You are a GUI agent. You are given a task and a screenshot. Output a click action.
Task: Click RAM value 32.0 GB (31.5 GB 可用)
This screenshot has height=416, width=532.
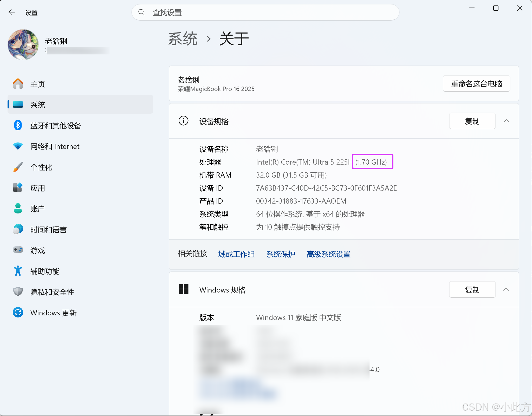tap(291, 175)
